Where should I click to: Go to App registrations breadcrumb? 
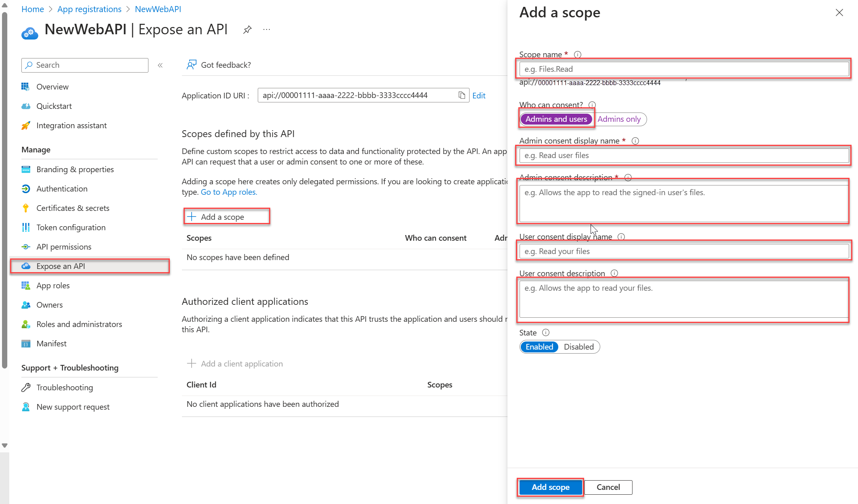tap(89, 9)
